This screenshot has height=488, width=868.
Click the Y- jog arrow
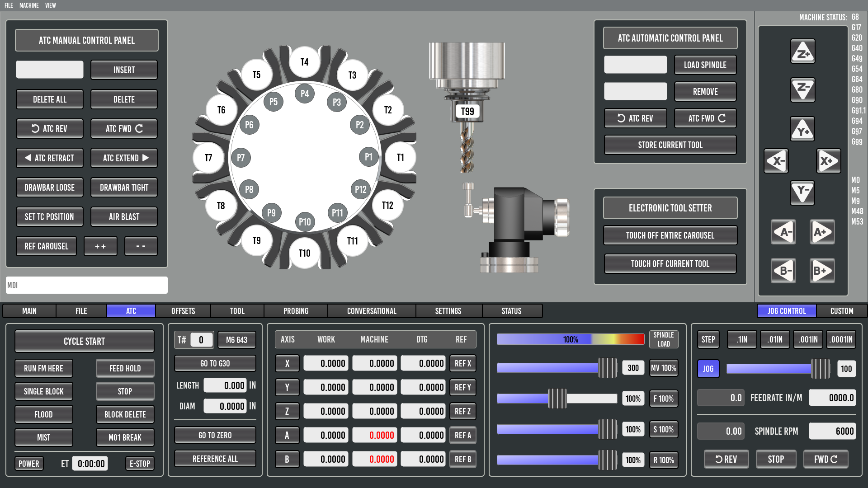(x=802, y=193)
